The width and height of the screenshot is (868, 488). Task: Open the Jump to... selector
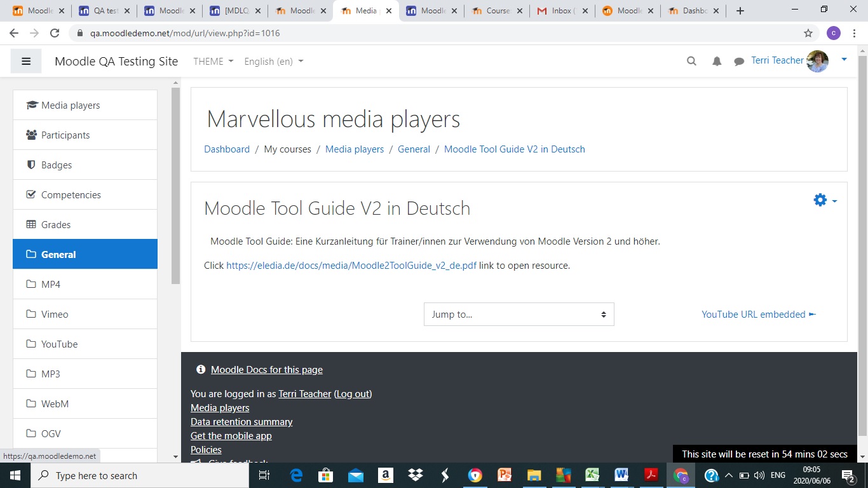pos(519,314)
